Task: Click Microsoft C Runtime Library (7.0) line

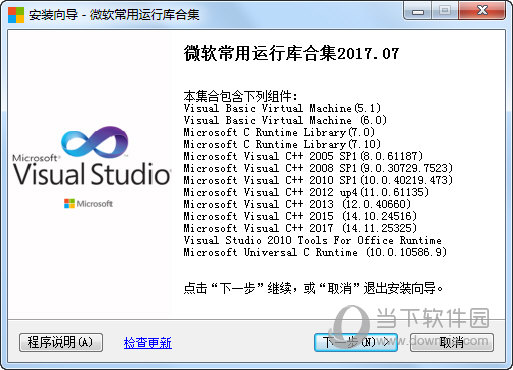Action: pos(279,132)
